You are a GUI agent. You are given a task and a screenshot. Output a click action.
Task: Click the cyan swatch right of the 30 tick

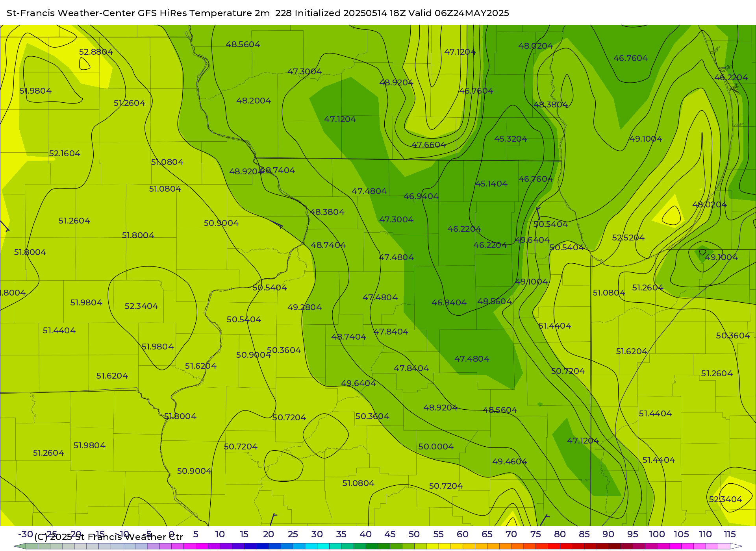[x=323, y=546]
